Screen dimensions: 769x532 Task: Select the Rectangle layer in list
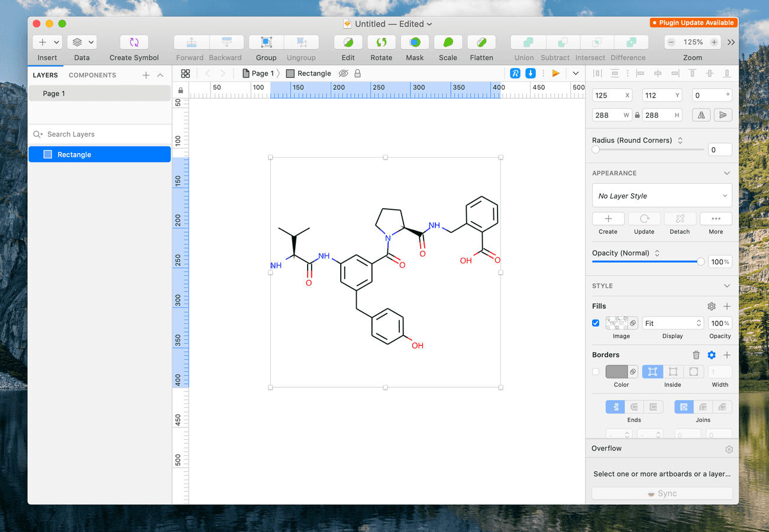tap(99, 154)
